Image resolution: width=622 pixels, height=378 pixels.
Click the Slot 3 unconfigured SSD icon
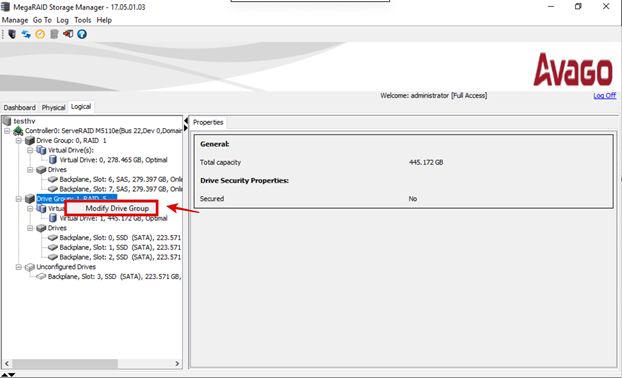(41, 276)
